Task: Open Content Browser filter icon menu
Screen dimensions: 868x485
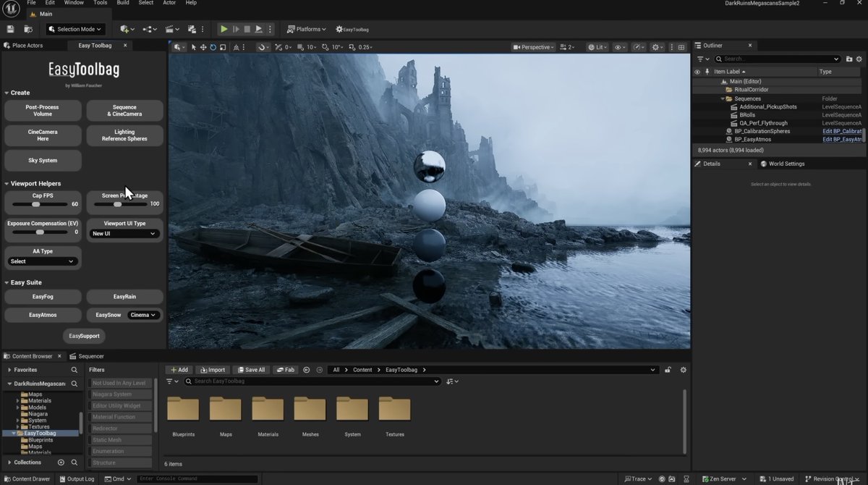Action: 172,381
